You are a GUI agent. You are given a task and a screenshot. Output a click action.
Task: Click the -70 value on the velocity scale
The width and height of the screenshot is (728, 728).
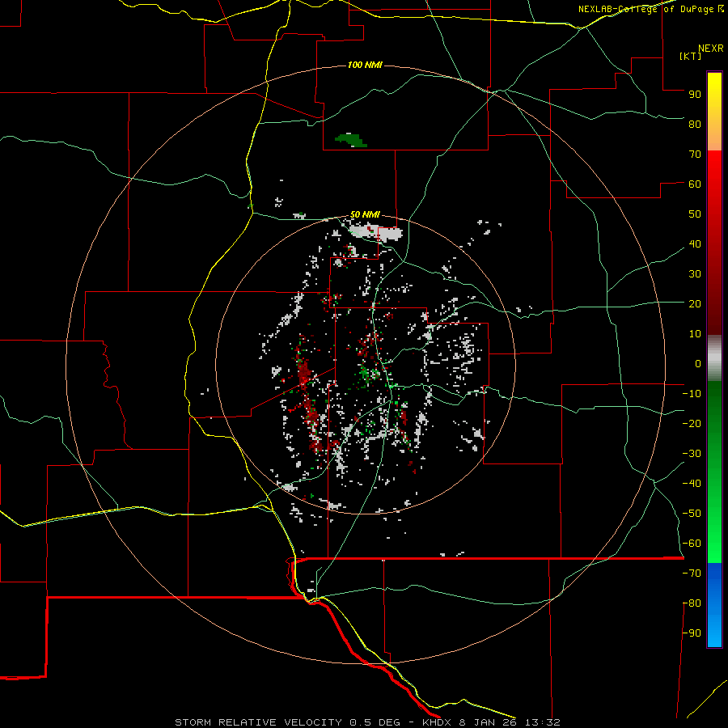pyautogui.click(x=692, y=574)
